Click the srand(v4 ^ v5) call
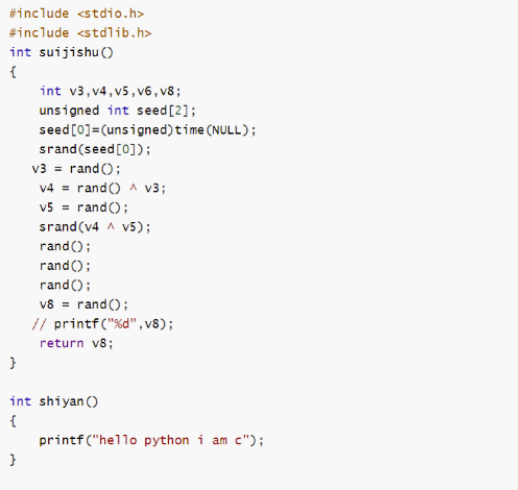The image size is (518, 490). click(x=95, y=227)
